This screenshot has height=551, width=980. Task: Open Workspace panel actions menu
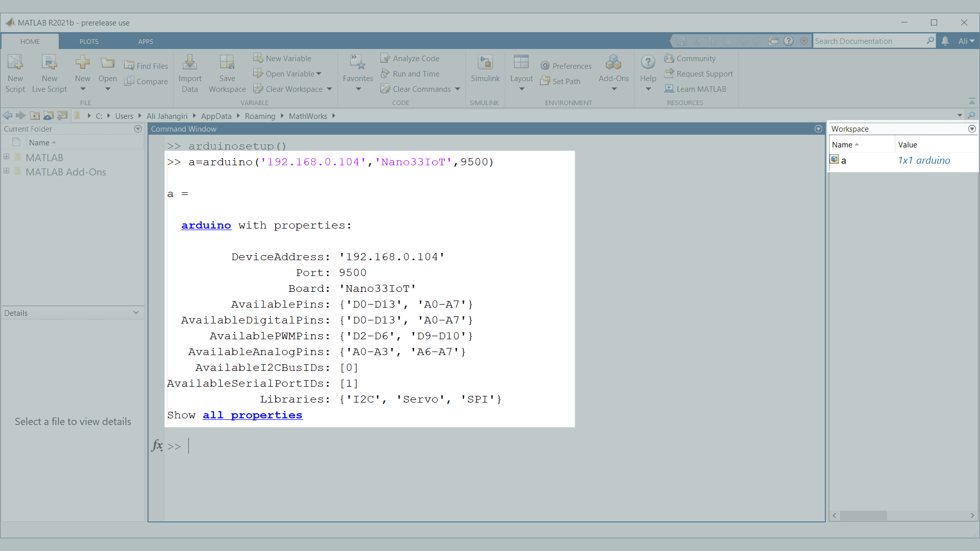click(x=972, y=129)
